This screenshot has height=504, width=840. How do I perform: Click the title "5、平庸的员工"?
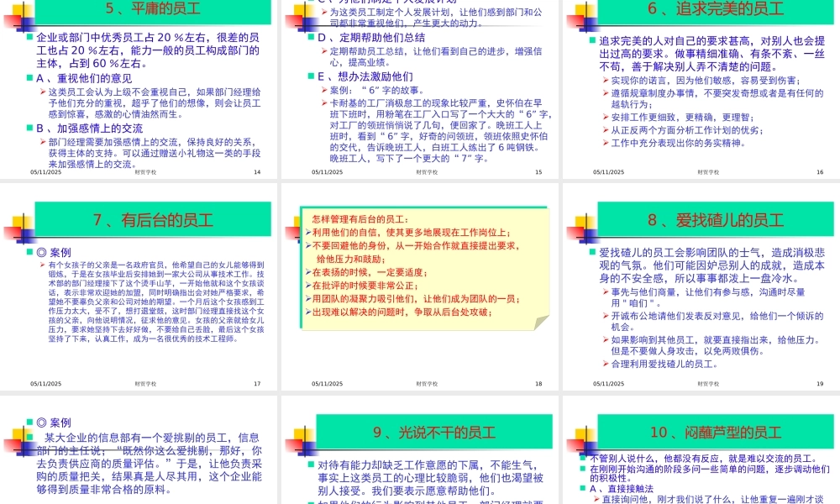(153, 8)
